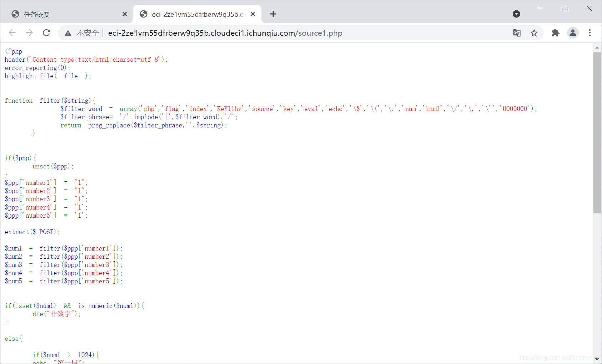
Task: Click the header Content-type line
Action: coord(86,60)
